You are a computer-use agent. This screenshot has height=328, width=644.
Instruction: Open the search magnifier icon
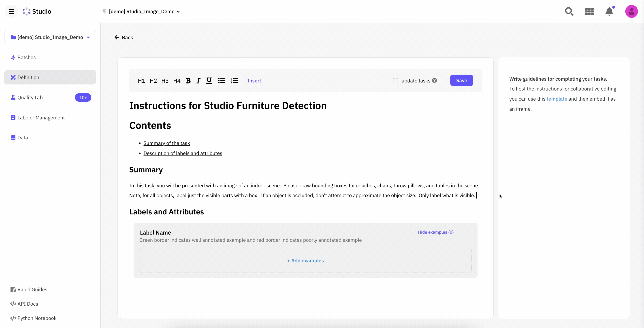[569, 11]
